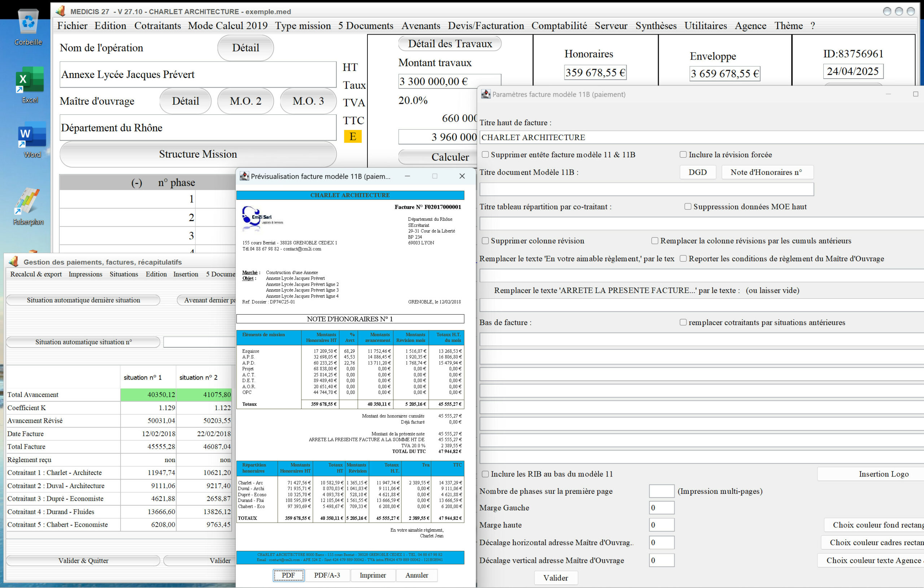Click Situation automatique situation n° button
The image size is (924, 588).
pos(83,342)
